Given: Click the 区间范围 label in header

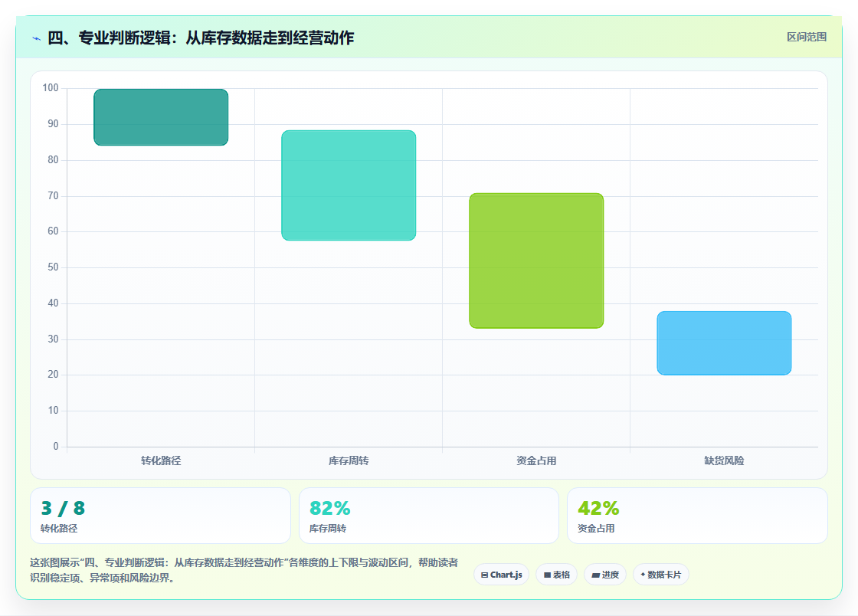Looking at the screenshot, I should click(x=807, y=38).
